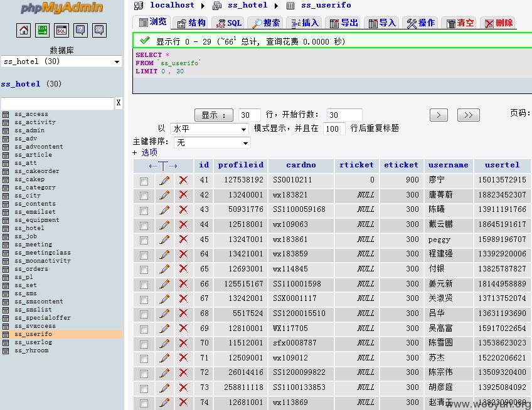This screenshot has height=410, width=532.
Task: Delete row with id 71 red X
Action: coord(184,358)
